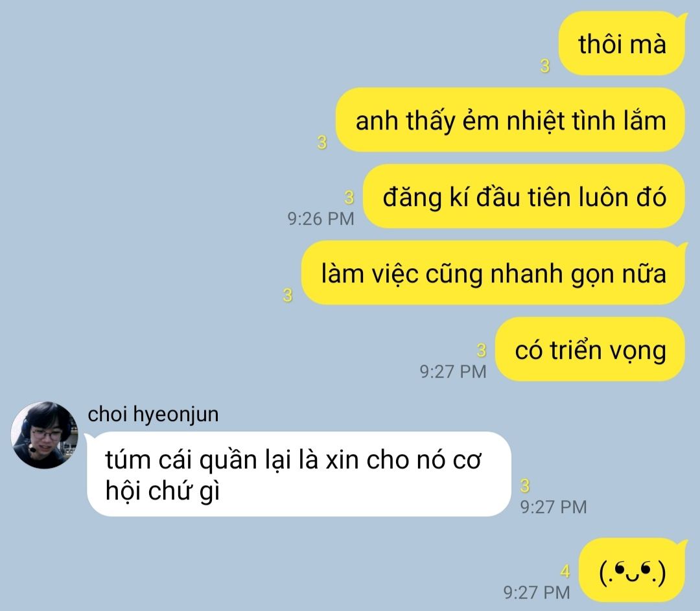This screenshot has height=611, width=700.
Task: Select the 'đăng kí đầu tiên luôn đó' bubble
Action: tap(524, 196)
